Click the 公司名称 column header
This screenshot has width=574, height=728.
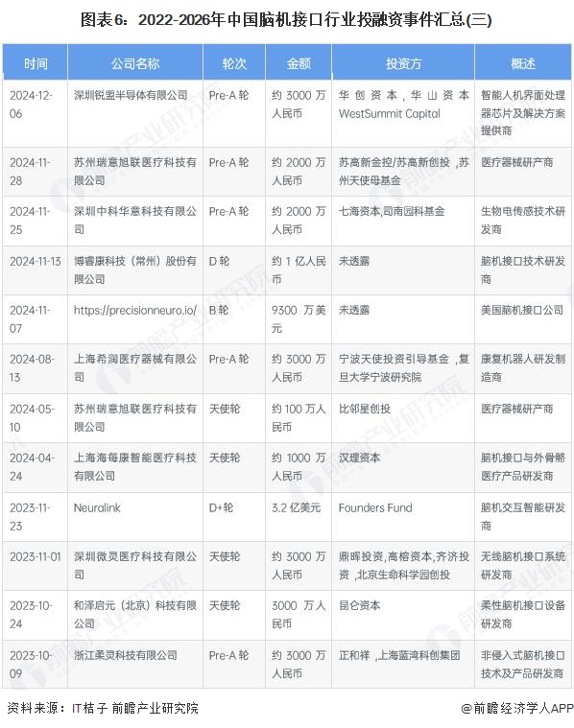[x=134, y=63]
